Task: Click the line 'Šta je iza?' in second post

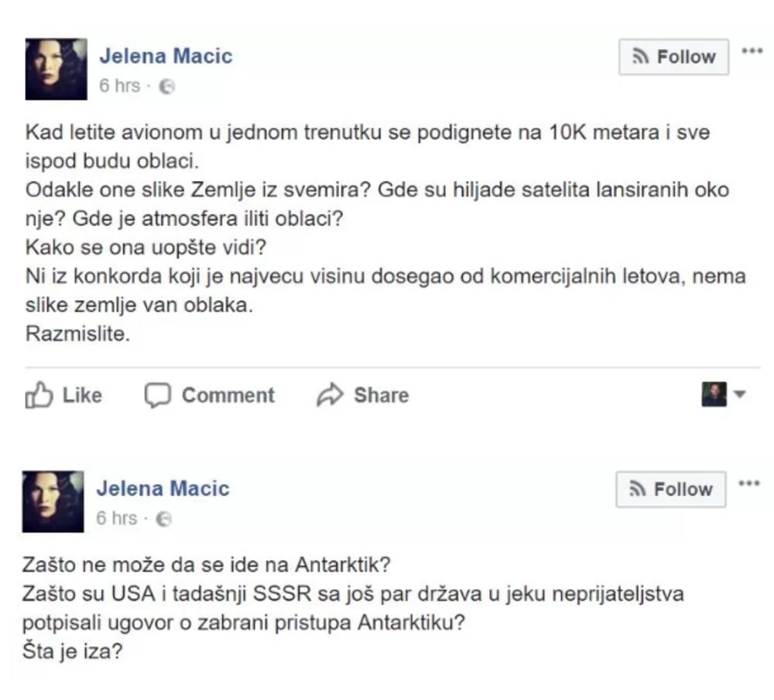Action: [x=73, y=650]
